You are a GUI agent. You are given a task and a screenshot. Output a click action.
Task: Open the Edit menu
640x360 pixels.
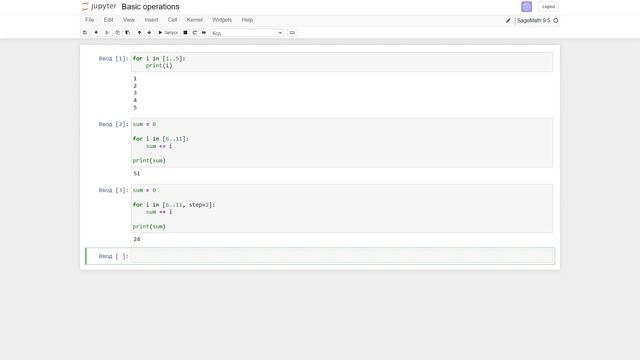[108, 20]
